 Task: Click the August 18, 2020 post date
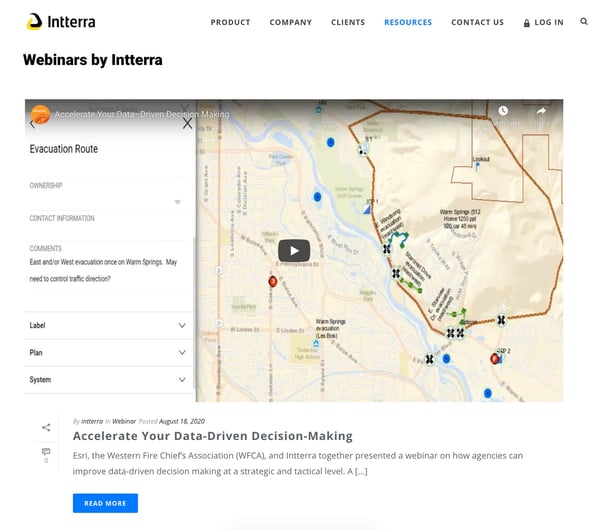(182, 421)
